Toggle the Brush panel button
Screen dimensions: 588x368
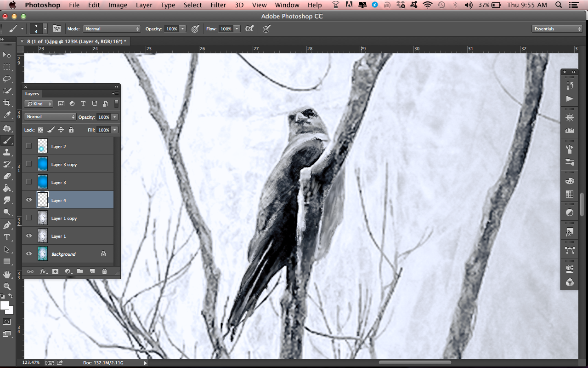[x=57, y=29]
